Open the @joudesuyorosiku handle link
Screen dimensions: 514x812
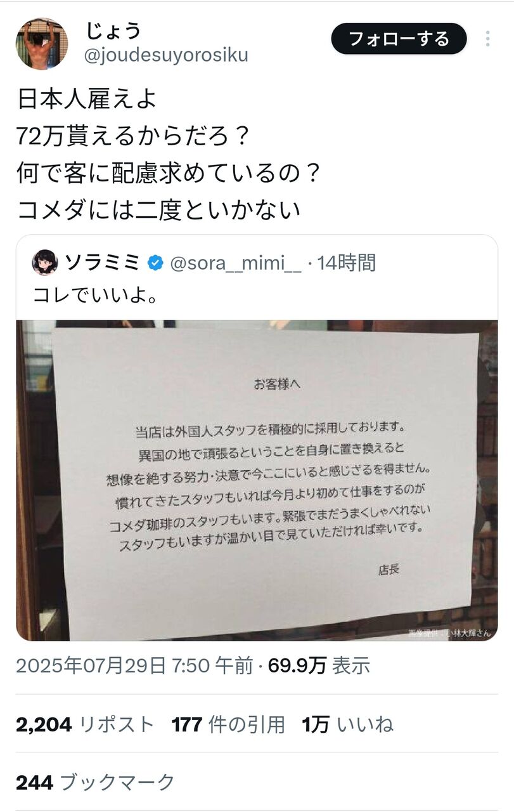(166, 55)
